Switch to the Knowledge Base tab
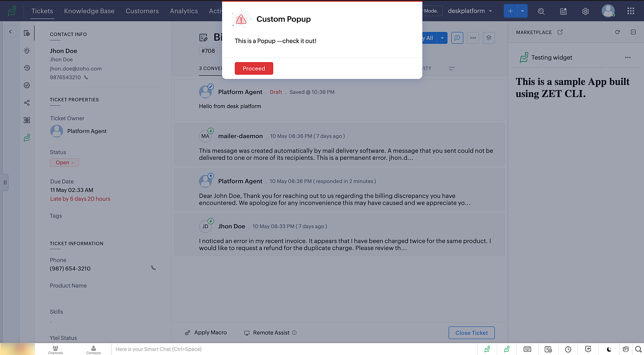The height and width of the screenshot is (355, 644). click(x=89, y=11)
